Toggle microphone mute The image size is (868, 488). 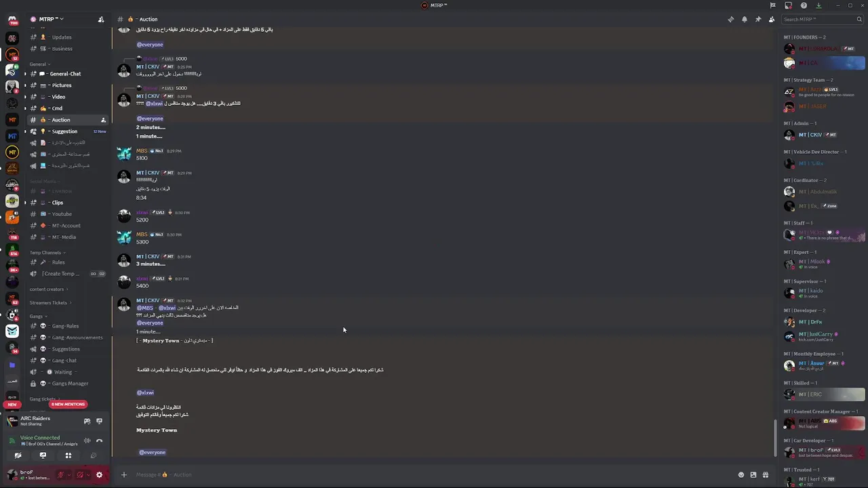[61, 474]
